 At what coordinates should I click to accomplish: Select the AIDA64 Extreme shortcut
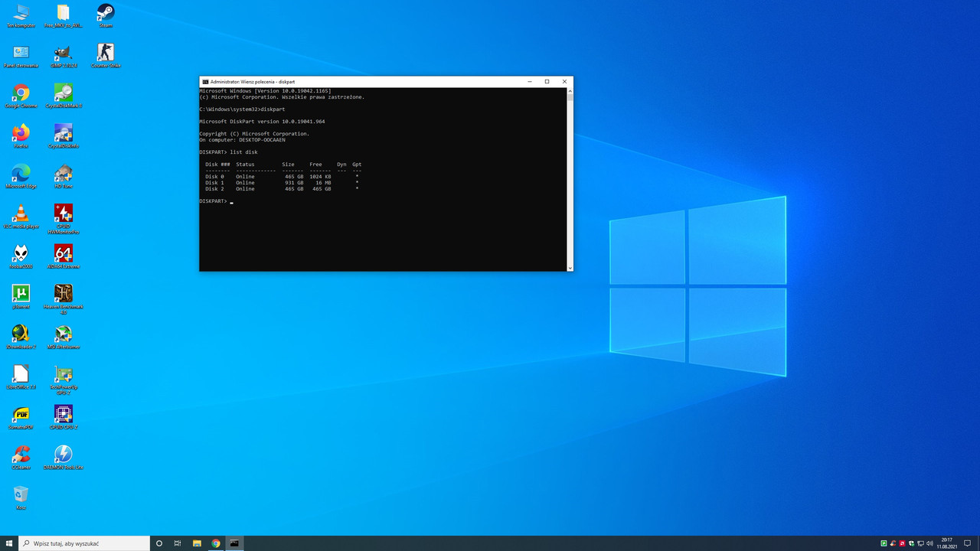coord(64,256)
